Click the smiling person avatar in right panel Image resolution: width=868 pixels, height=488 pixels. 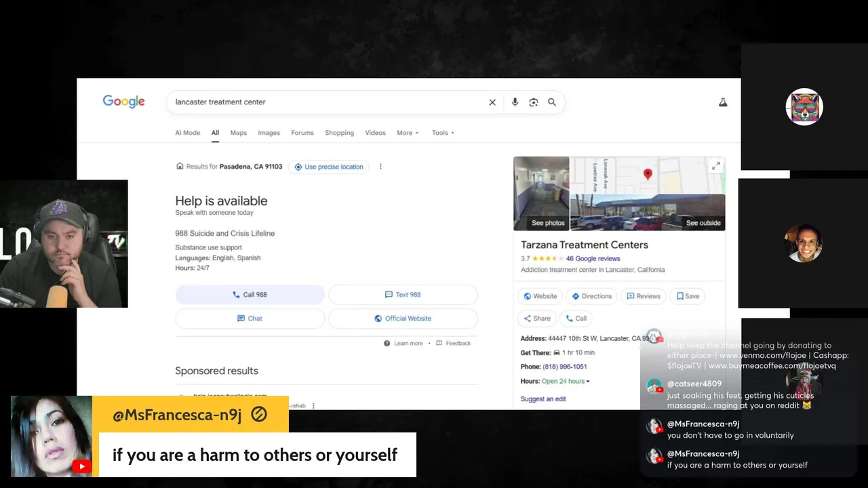click(804, 243)
